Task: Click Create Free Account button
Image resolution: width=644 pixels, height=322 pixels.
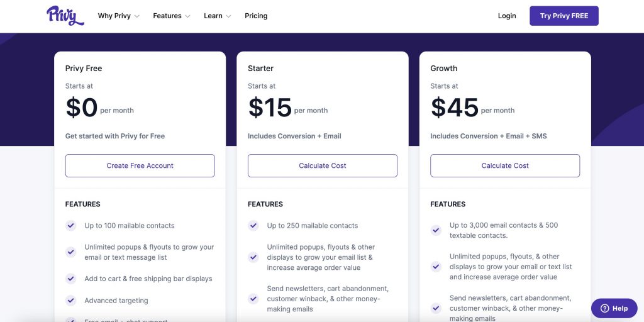Action: point(140,165)
